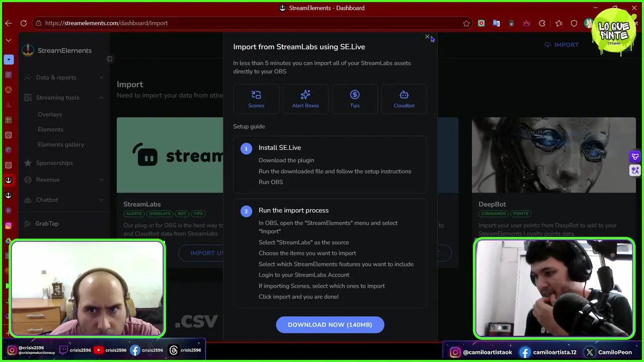Click 'Download the plugin' step text
644x362 pixels.
click(x=286, y=160)
